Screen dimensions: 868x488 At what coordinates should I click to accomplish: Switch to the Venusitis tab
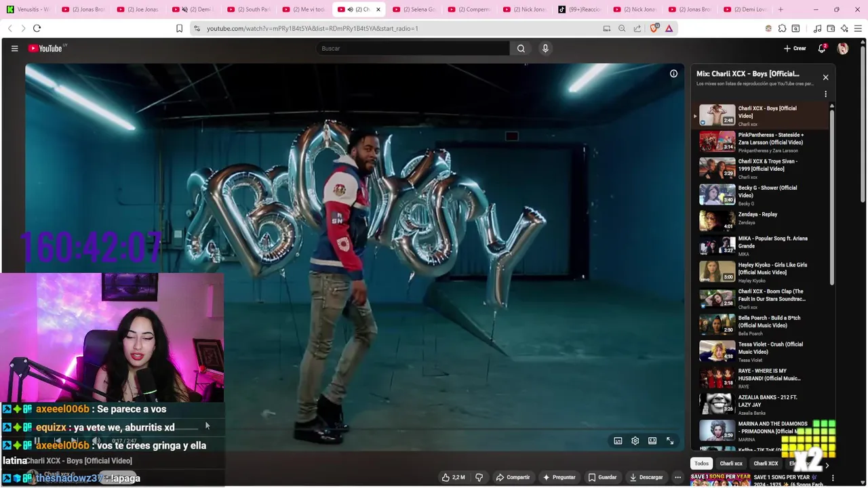click(x=28, y=9)
